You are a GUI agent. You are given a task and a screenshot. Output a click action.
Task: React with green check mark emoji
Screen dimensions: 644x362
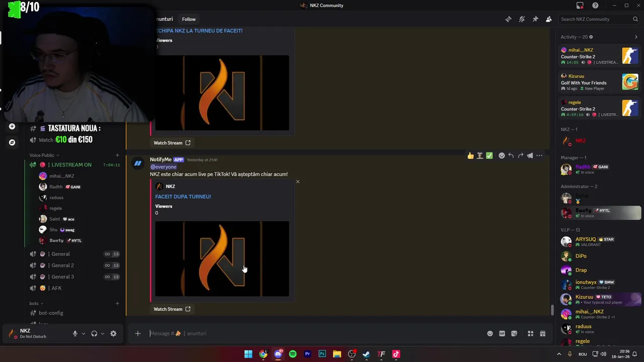tap(489, 156)
